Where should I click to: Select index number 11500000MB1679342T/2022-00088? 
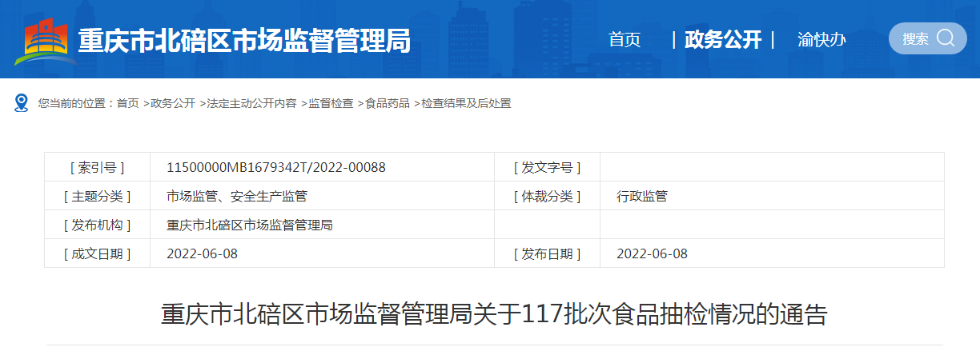coord(276,167)
